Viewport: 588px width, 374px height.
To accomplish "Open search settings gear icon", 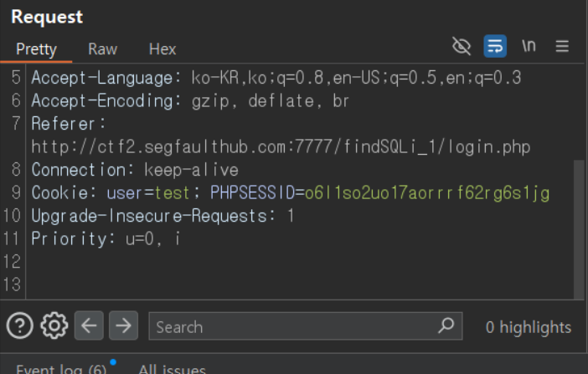I will (x=54, y=325).
